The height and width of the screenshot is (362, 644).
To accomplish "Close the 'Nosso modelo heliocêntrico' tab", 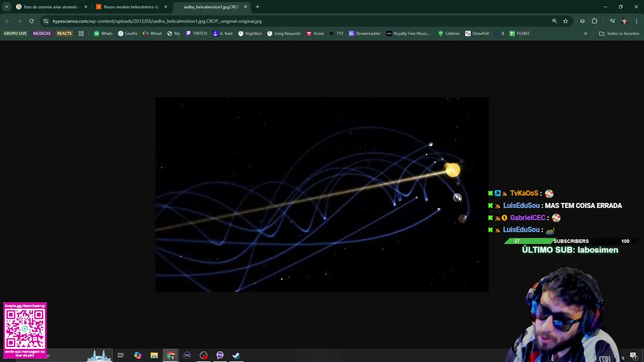I will (x=166, y=7).
